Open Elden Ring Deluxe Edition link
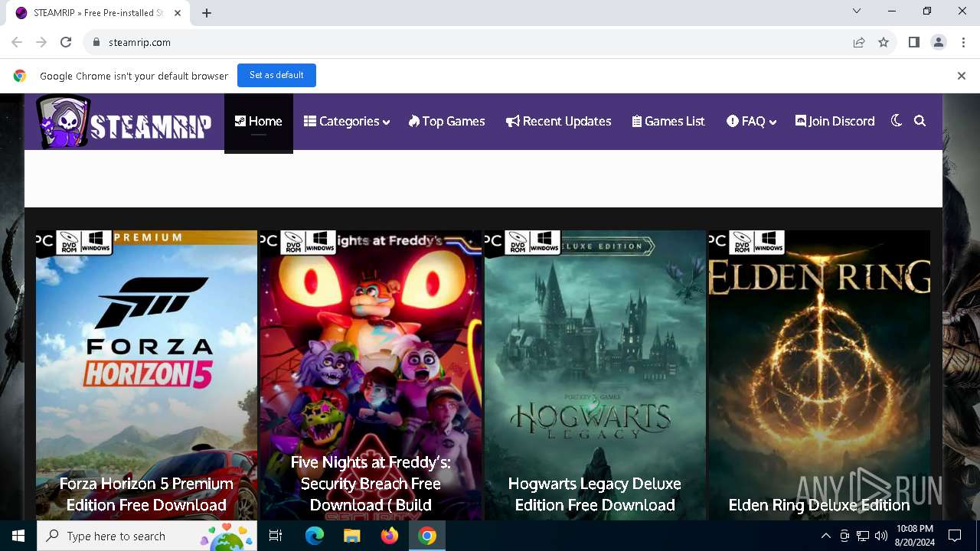This screenshot has width=980, height=551. point(819,505)
